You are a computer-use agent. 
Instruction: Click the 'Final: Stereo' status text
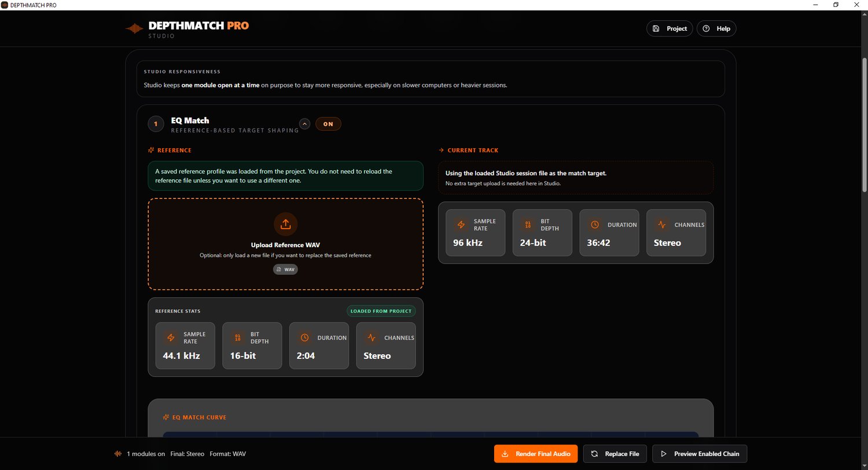tap(187, 454)
